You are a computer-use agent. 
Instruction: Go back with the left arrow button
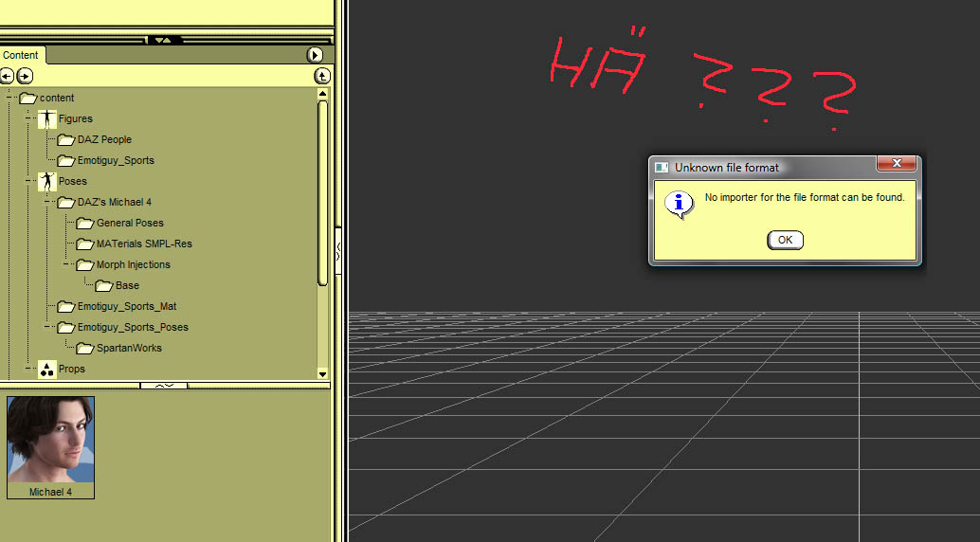(x=7, y=76)
